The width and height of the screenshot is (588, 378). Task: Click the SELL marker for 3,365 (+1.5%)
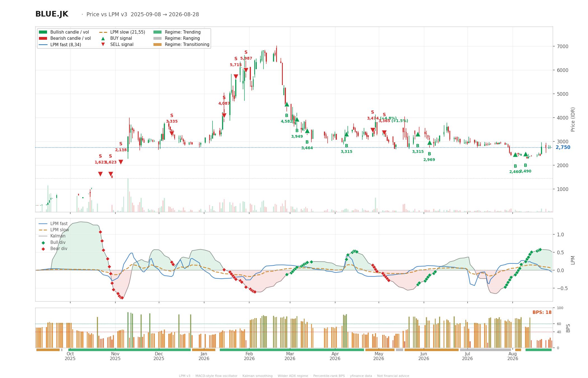coord(384,133)
